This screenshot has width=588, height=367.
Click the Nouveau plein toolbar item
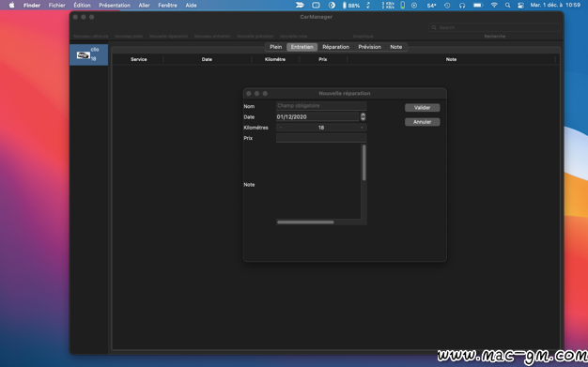[x=129, y=37]
